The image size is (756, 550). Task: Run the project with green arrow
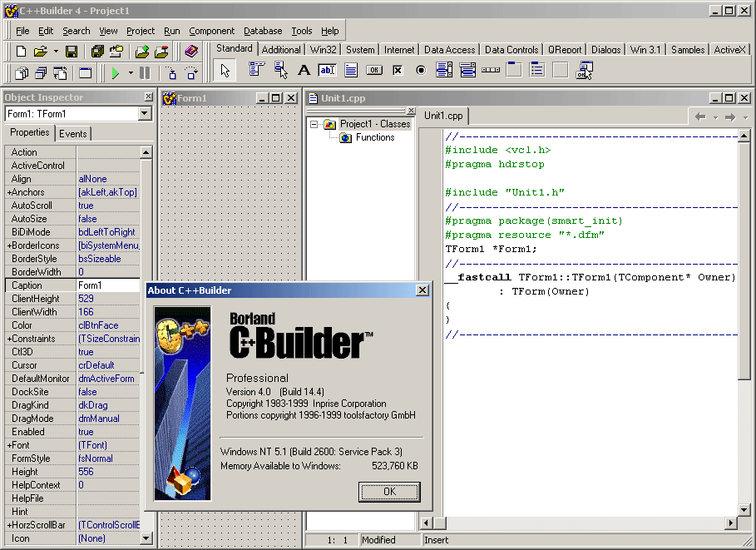[116, 73]
